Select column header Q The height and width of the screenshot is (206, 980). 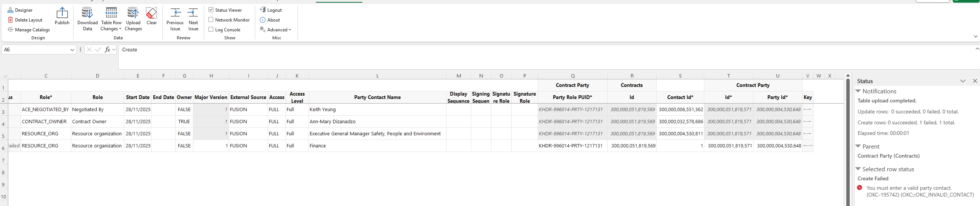(573, 76)
